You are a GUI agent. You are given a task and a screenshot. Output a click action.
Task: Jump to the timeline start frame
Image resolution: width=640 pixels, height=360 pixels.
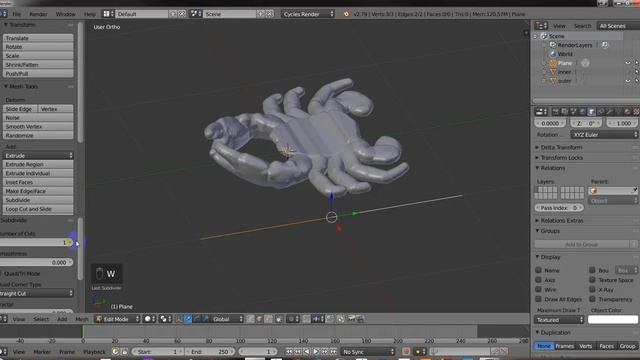click(x=289, y=351)
